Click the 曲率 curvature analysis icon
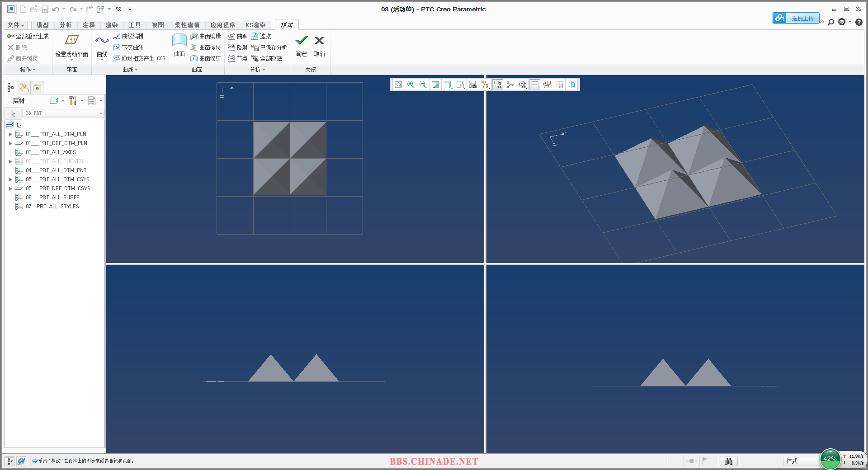 coord(238,36)
